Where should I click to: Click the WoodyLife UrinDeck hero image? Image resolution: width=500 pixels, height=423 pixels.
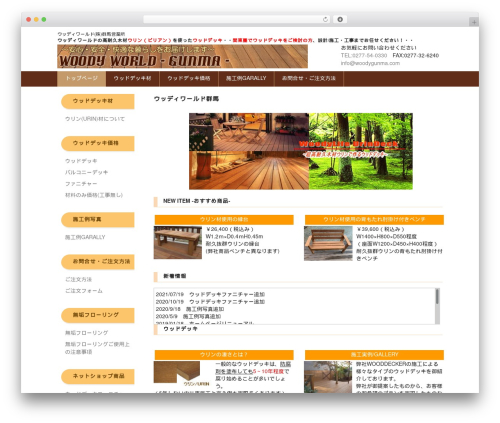(301, 151)
